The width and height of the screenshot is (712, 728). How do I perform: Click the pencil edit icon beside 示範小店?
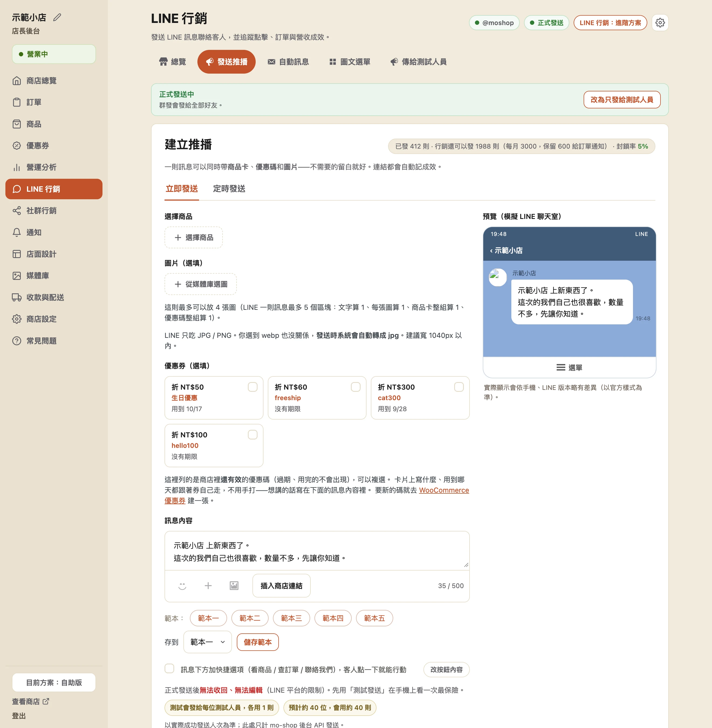coord(57,17)
